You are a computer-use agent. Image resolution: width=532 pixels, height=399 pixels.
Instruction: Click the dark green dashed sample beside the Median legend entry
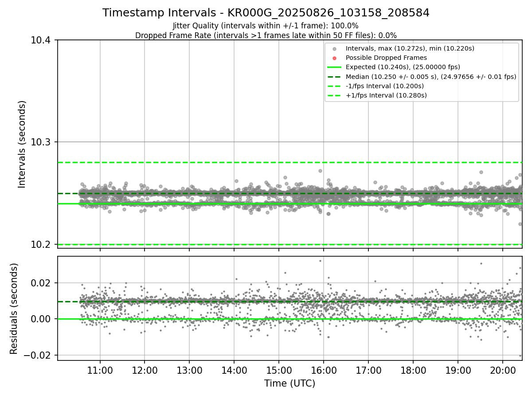[x=334, y=77]
